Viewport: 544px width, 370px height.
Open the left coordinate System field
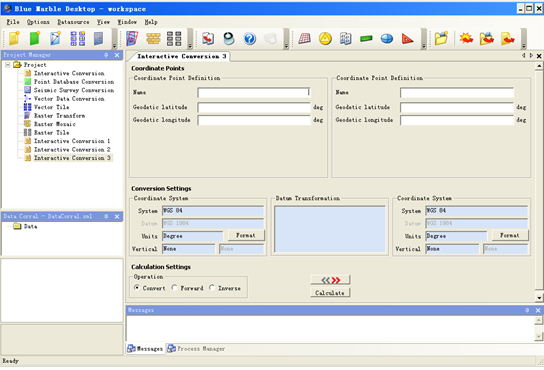click(x=213, y=211)
